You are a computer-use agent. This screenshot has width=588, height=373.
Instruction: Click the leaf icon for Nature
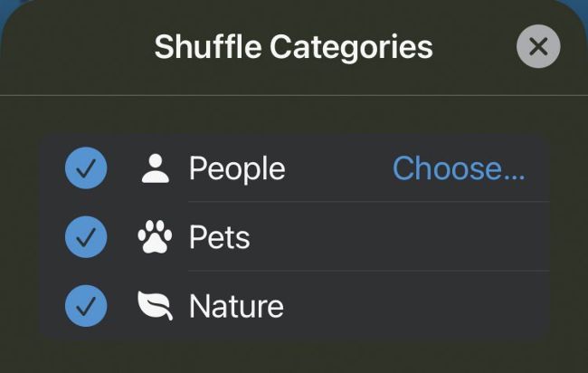tap(156, 305)
